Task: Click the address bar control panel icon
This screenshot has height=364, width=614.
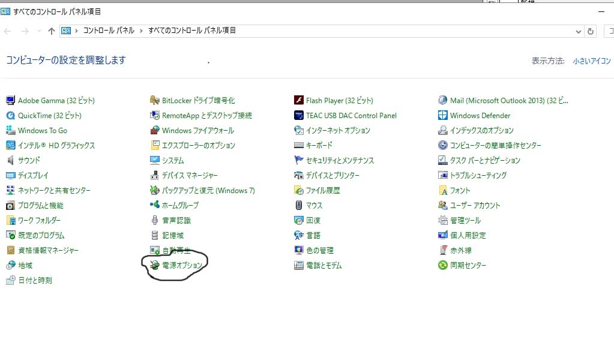Action: (x=66, y=31)
